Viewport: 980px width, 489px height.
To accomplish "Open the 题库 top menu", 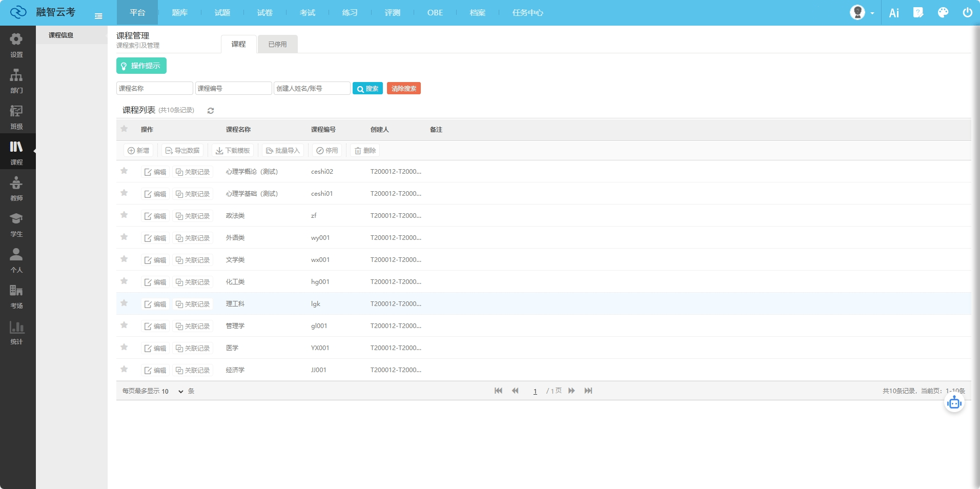I will coord(179,13).
